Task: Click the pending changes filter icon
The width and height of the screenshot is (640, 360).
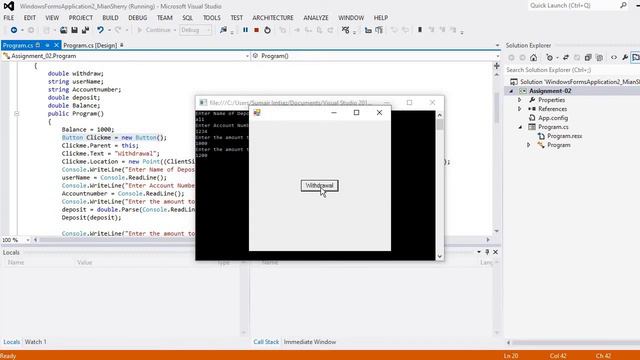Action: (549, 58)
